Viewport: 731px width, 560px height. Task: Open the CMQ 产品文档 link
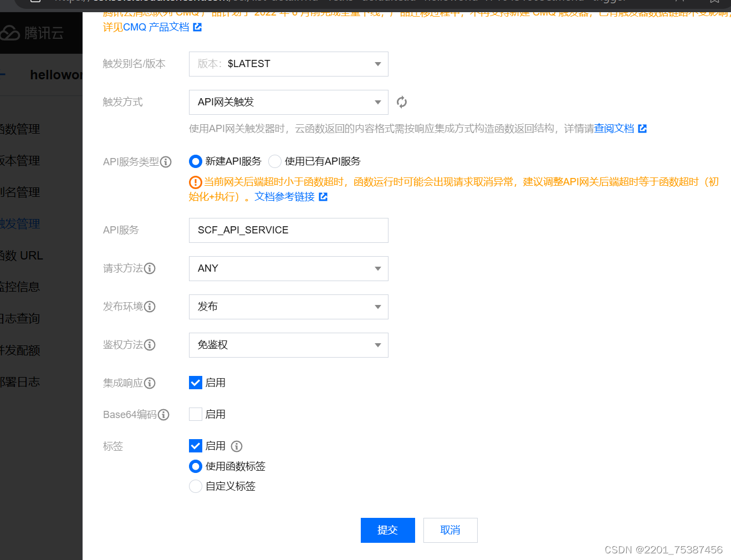coord(156,27)
